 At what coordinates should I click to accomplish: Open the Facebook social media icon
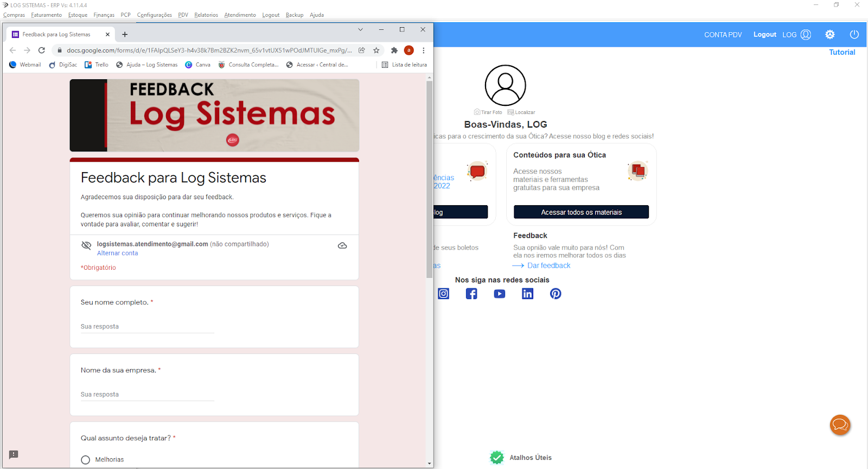coord(471,294)
